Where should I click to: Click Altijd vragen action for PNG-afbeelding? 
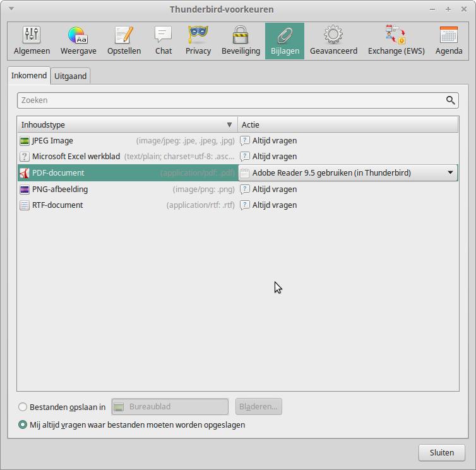(275, 190)
